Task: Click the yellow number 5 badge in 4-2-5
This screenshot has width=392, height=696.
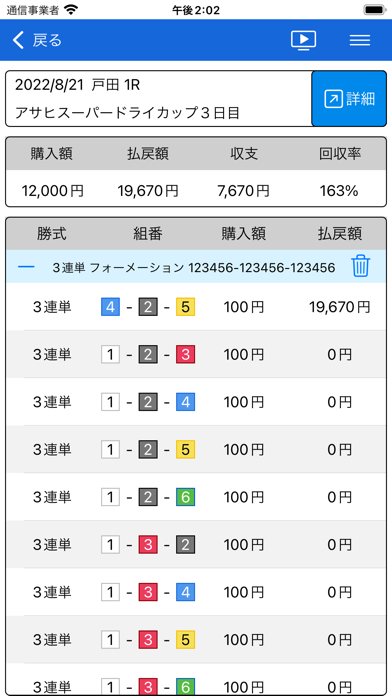Action: pos(186,307)
